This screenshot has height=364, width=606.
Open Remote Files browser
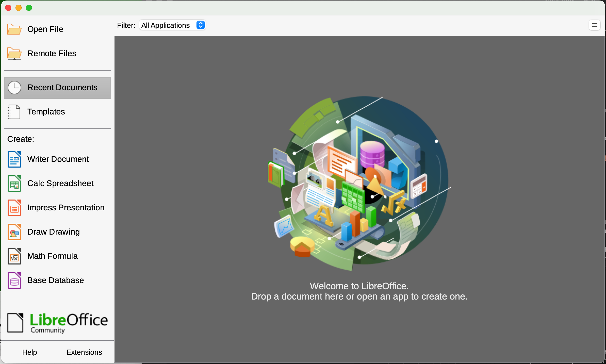coord(52,53)
